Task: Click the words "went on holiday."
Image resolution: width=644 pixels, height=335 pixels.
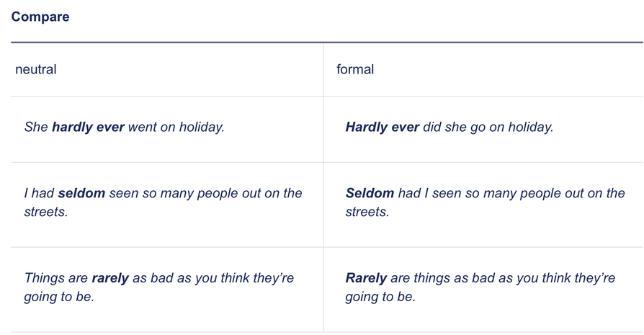Action: tap(176, 128)
